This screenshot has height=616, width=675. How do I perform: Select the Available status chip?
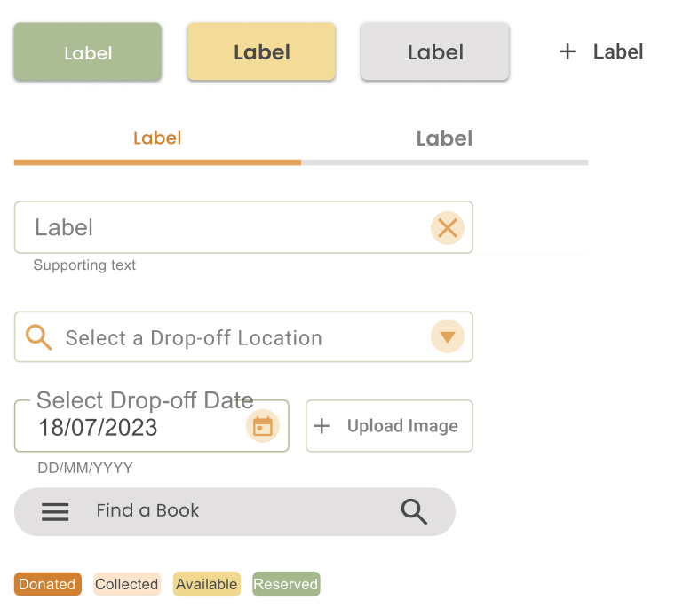click(207, 584)
